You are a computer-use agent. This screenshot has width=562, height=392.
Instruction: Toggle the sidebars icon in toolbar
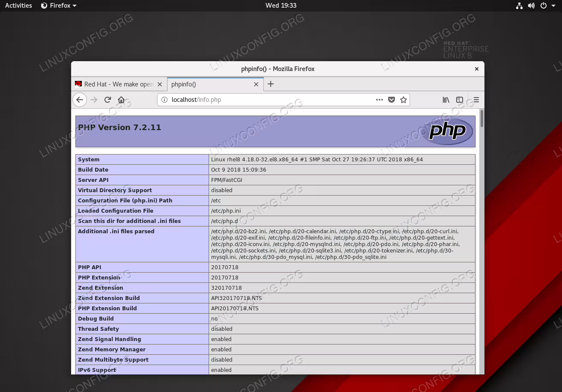click(x=460, y=100)
